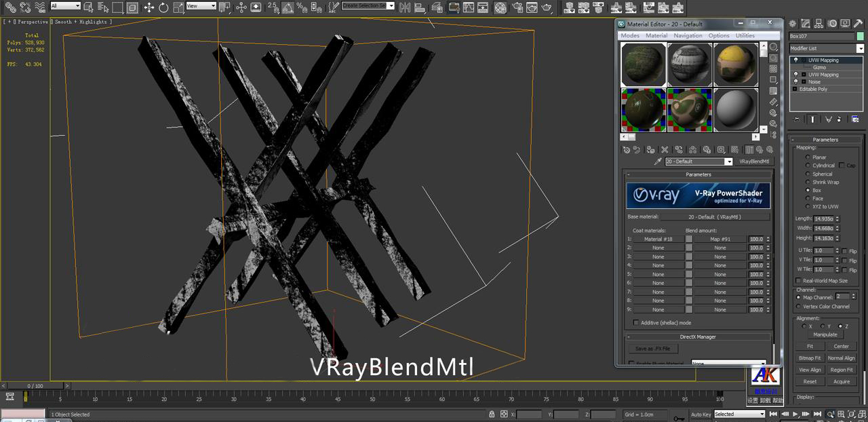
Task: Click the Normal Align button
Action: click(x=842, y=358)
